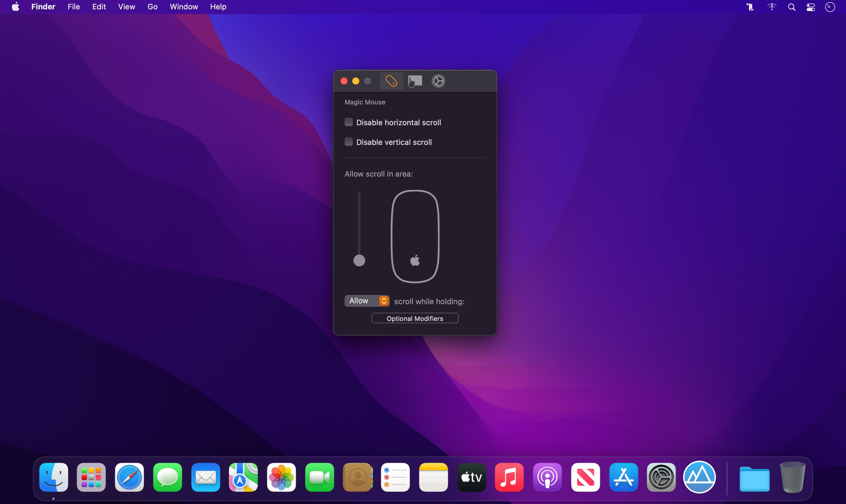Launch FaceTime from the Dock

point(319,477)
